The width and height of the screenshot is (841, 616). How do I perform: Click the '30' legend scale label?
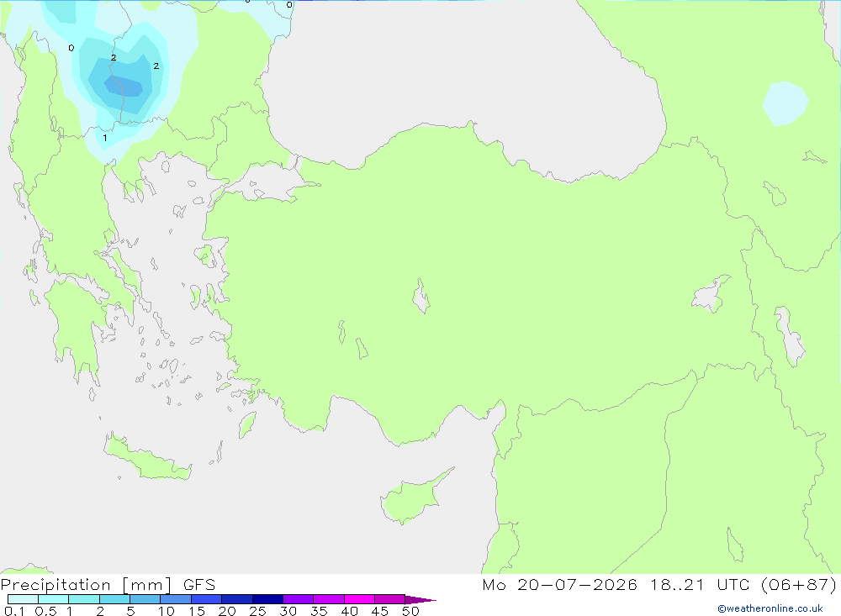pos(288,611)
